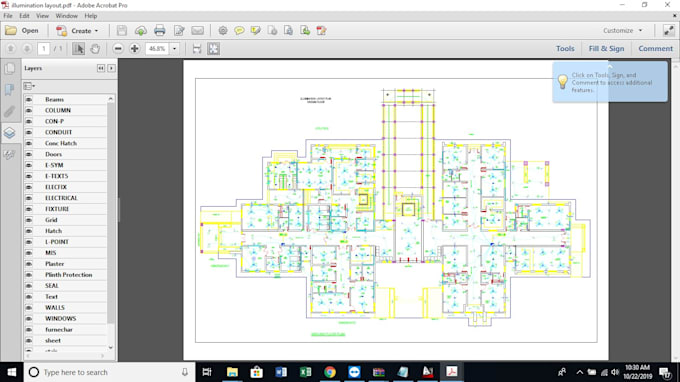This screenshot has width=680, height=382.
Task: Click the Fit width scrolling icon
Action: coord(197,49)
